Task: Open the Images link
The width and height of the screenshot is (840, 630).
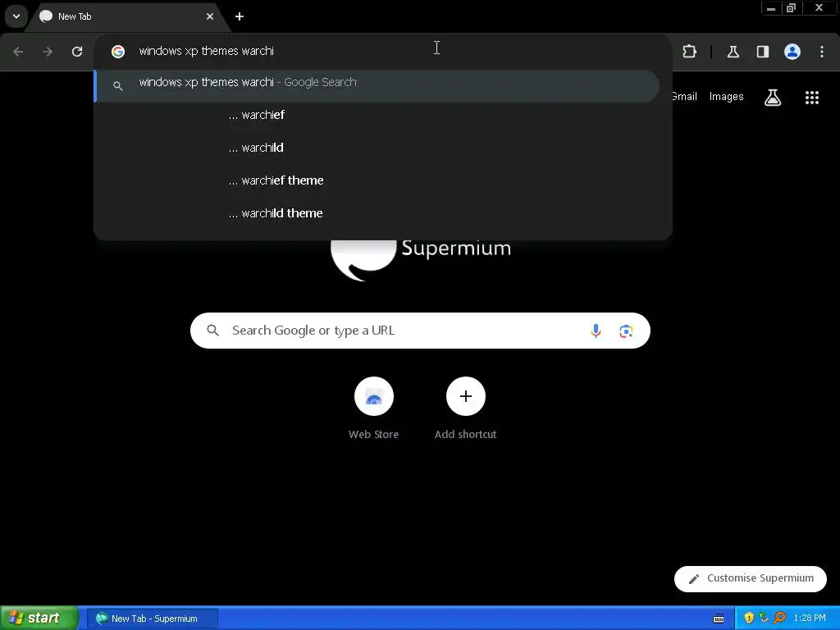Action: (x=727, y=97)
